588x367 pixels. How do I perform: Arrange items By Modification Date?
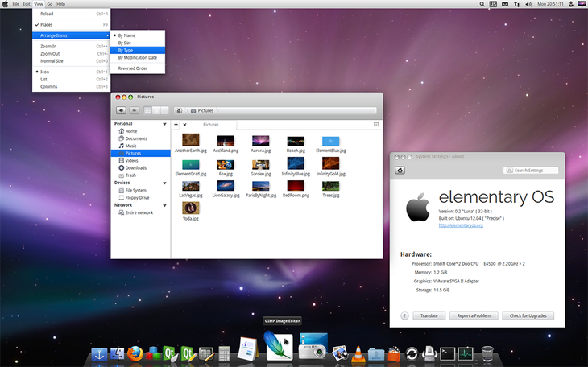click(138, 57)
